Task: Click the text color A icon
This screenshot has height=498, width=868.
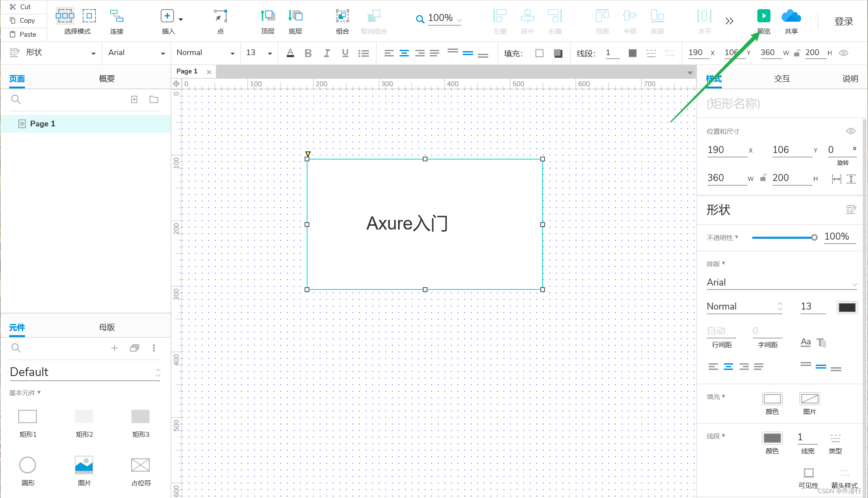Action: 290,53
